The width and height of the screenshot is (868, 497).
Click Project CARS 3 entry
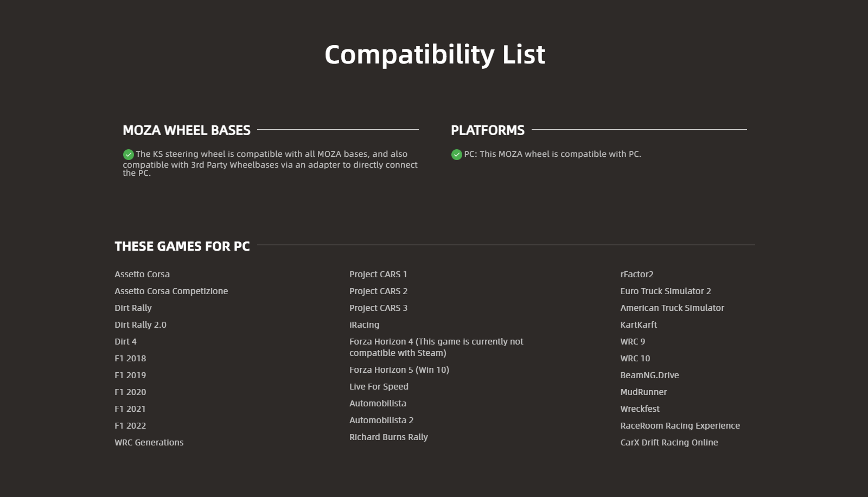pyautogui.click(x=378, y=308)
